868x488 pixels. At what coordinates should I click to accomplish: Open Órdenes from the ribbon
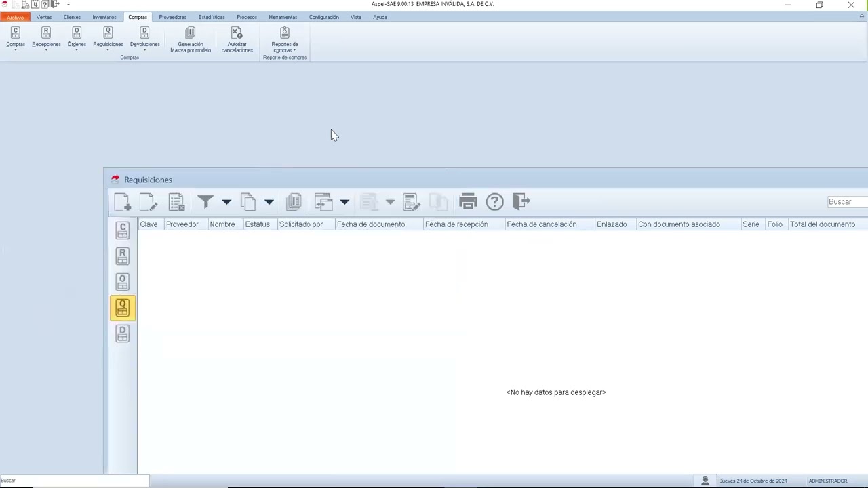coord(77,38)
